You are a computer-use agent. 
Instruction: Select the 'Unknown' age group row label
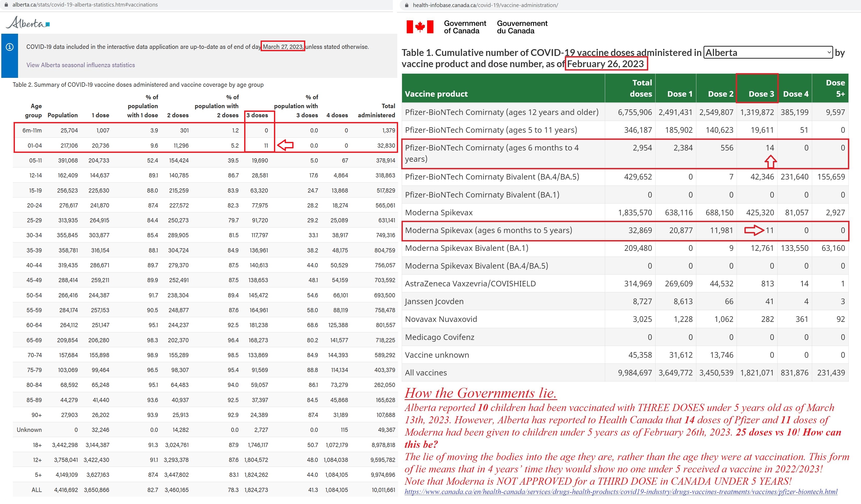tap(29, 430)
